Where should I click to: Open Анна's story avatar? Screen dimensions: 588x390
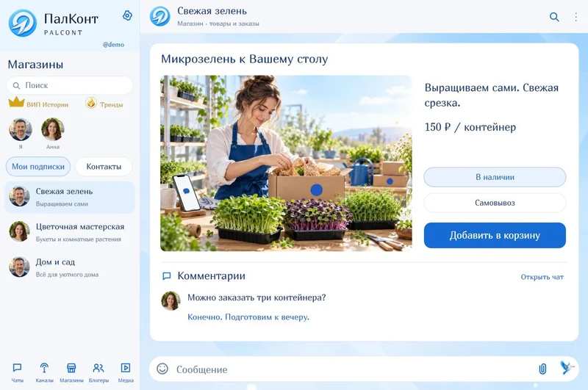pos(52,129)
